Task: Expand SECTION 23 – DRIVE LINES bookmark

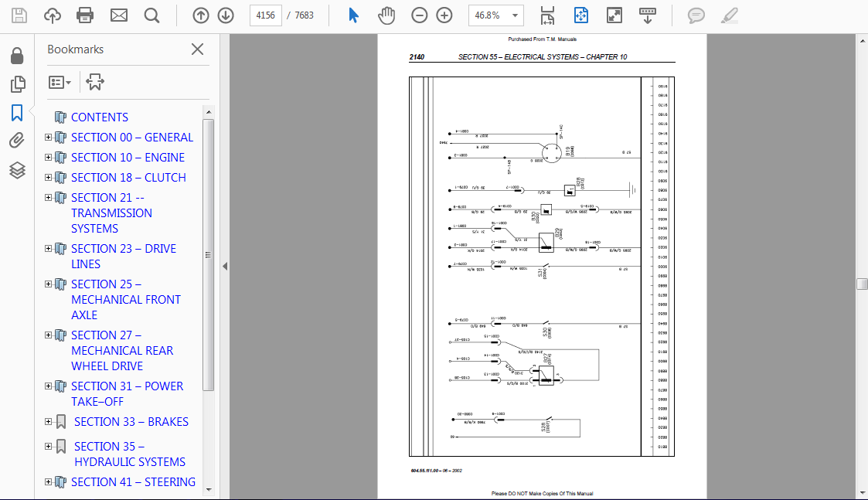Action: click(48, 249)
